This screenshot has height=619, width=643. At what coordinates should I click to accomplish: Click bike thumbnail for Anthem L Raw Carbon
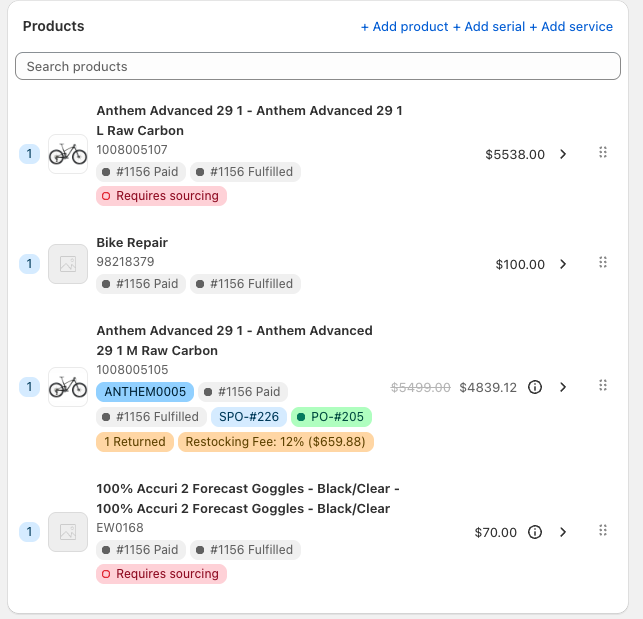point(68,154)
